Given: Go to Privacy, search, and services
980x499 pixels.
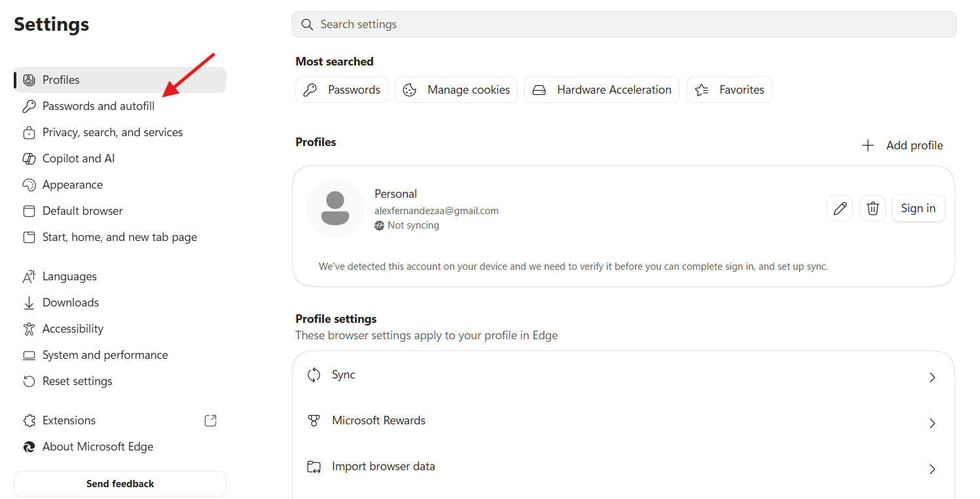Looking at the screenshot, I should tap(120, 132).
